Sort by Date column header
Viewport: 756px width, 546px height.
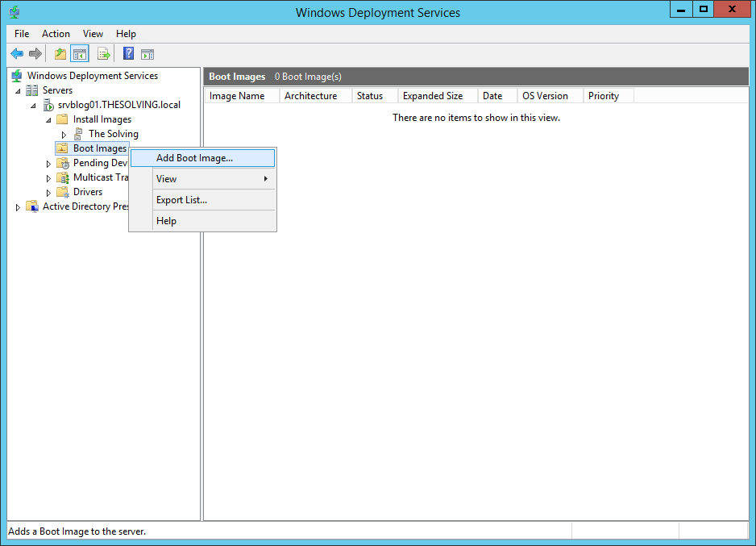pos(497,95)
